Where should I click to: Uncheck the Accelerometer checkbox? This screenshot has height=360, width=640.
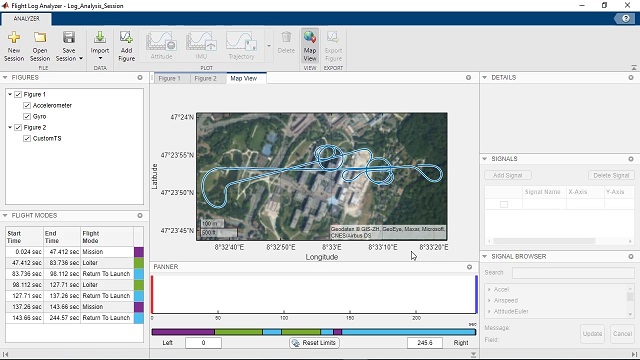pos(27,105)
